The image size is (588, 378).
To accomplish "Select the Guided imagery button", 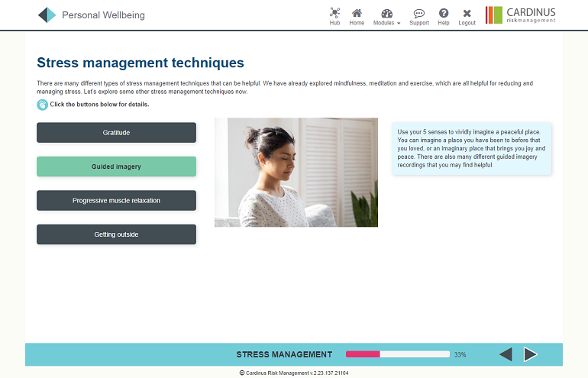I will point(116,166).
